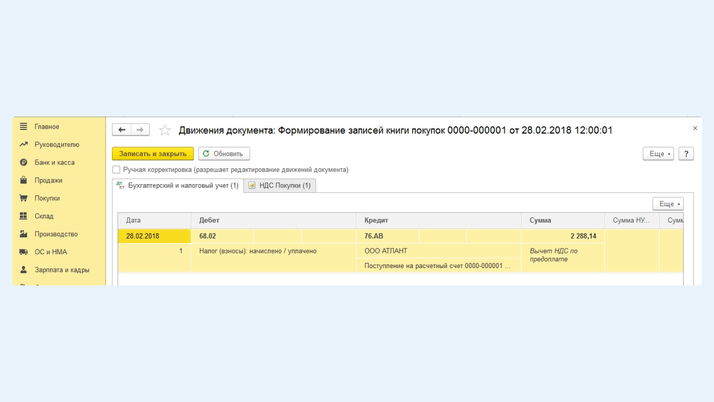The height and width of the screenshot is (402, 714).
Task: Enable the Ручная корректировка checkbox
Action: pyautogui.click(x=117, y=170)
